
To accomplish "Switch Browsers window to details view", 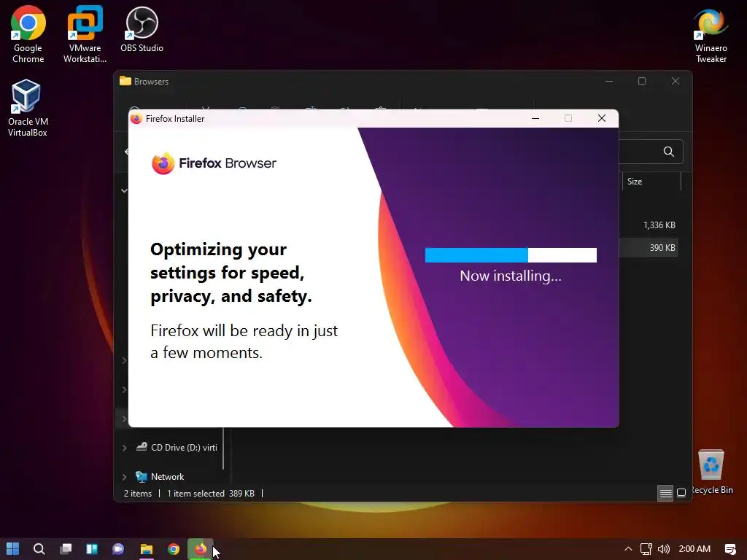I will [x=665, y=493].
